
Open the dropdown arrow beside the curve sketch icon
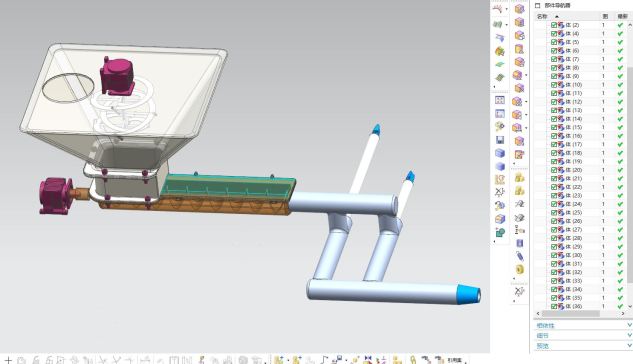click(507, 9)
